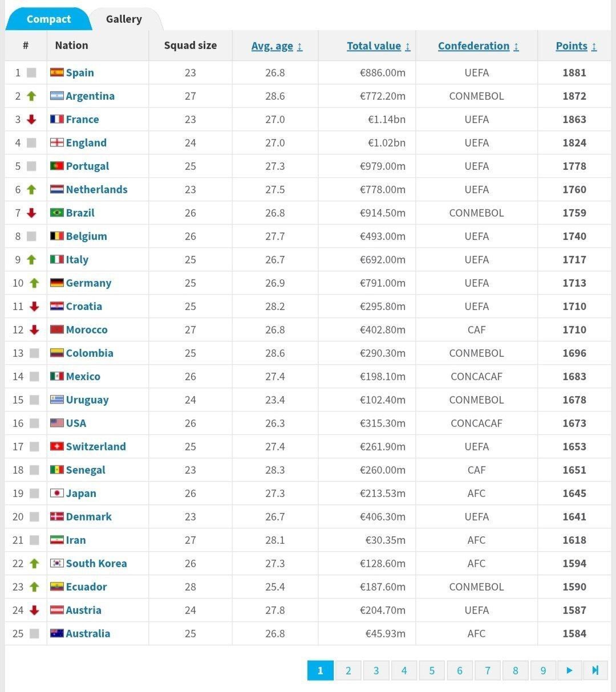Screen dimensions: 616x692
Task: Sort table by Total value
Action: 378,46
